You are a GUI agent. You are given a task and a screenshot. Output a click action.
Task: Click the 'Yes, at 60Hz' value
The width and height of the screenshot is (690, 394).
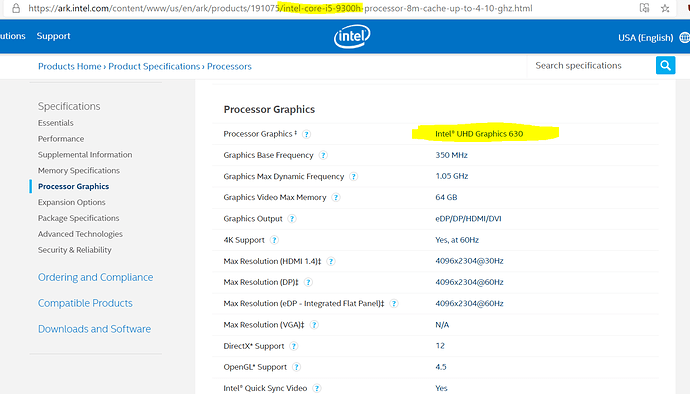point(457,240)
